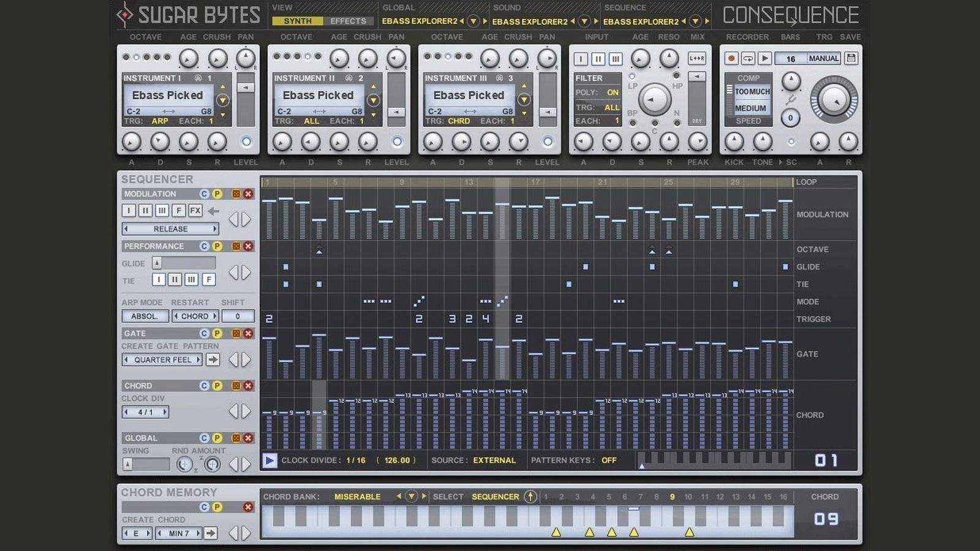Start recorder playback with the play icon
The height and width of the screenshot is (551, 980).
coord(764,58)
